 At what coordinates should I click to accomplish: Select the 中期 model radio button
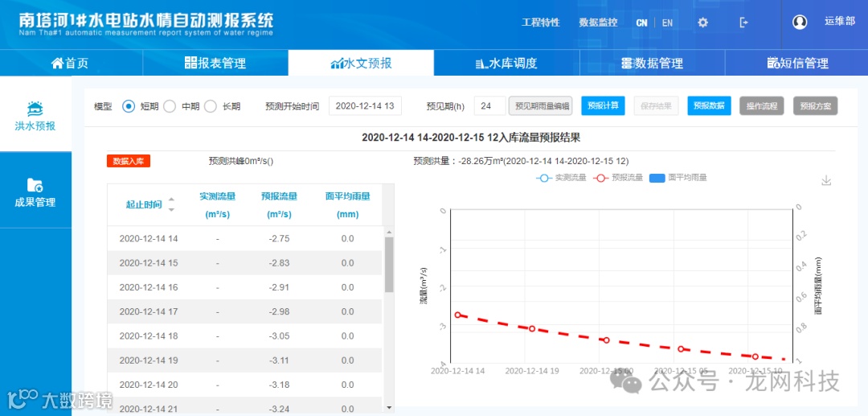point(170,106)
